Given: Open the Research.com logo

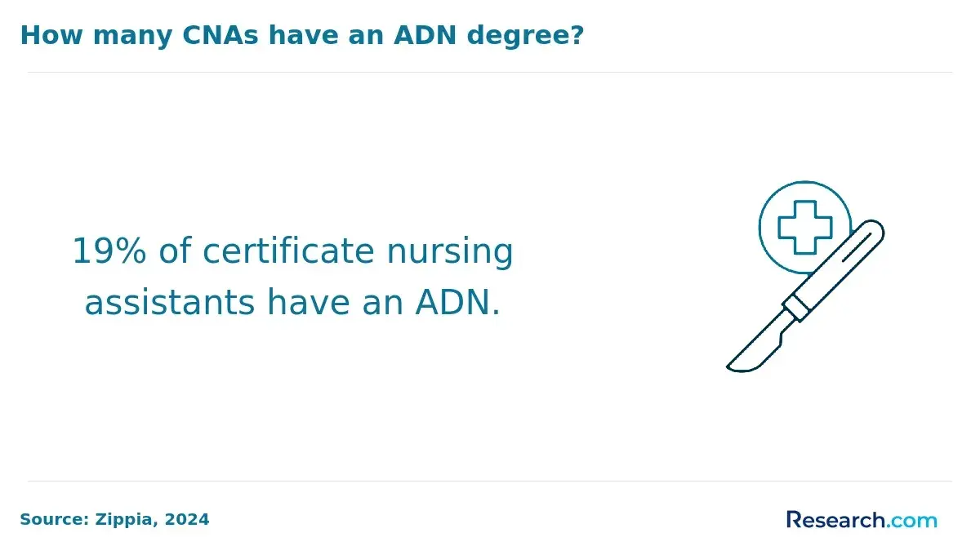Looking at the screenshot, I should 862,520.
